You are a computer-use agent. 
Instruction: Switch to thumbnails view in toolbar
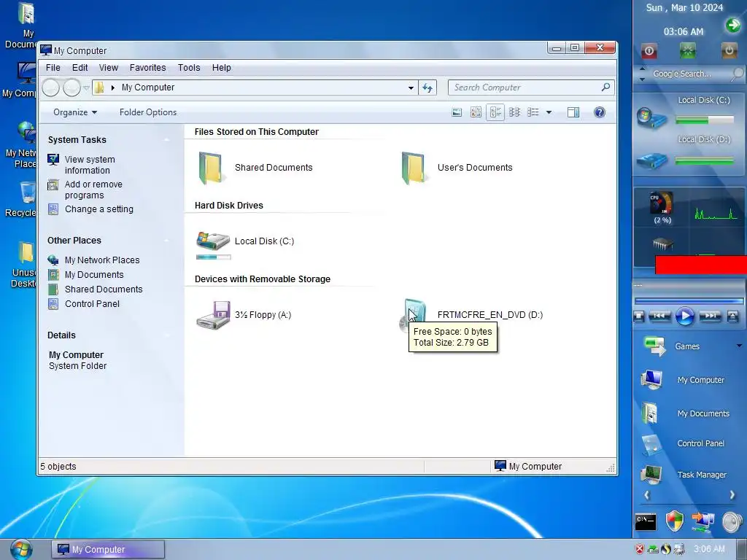tap(476, 112)
